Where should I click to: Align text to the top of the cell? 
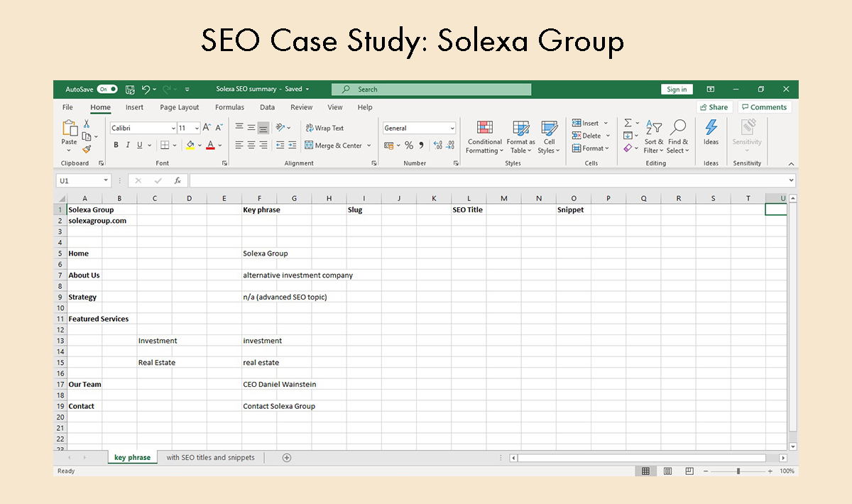coord(238,128)
